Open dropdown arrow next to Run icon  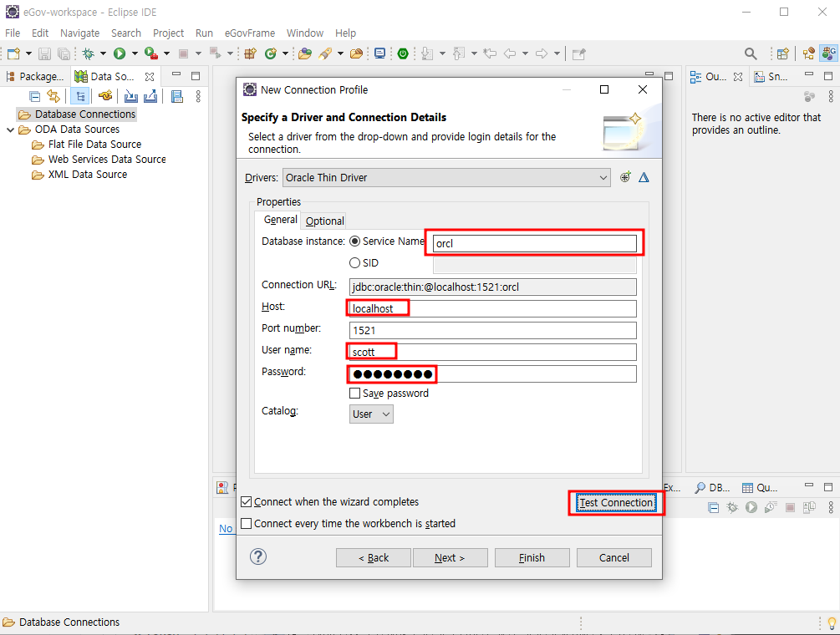pyautogui.click(x=135, y=53)
